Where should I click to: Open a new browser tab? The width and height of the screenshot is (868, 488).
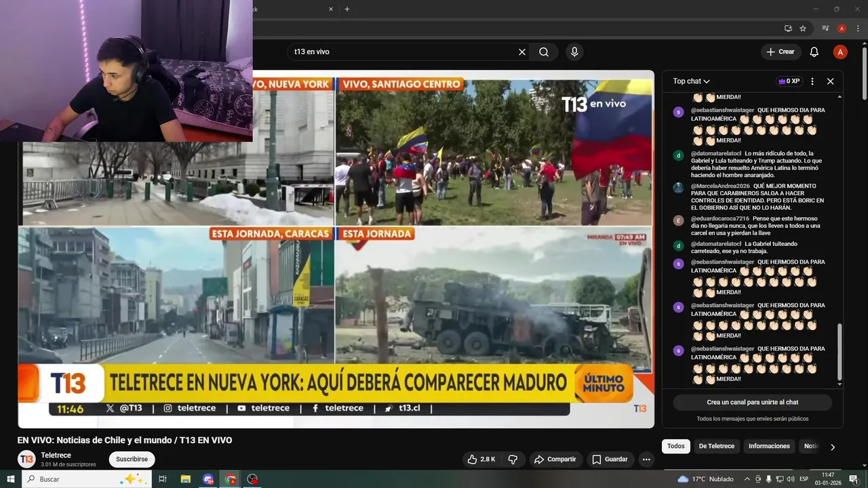pyautogui.click(x=347, y=9)
